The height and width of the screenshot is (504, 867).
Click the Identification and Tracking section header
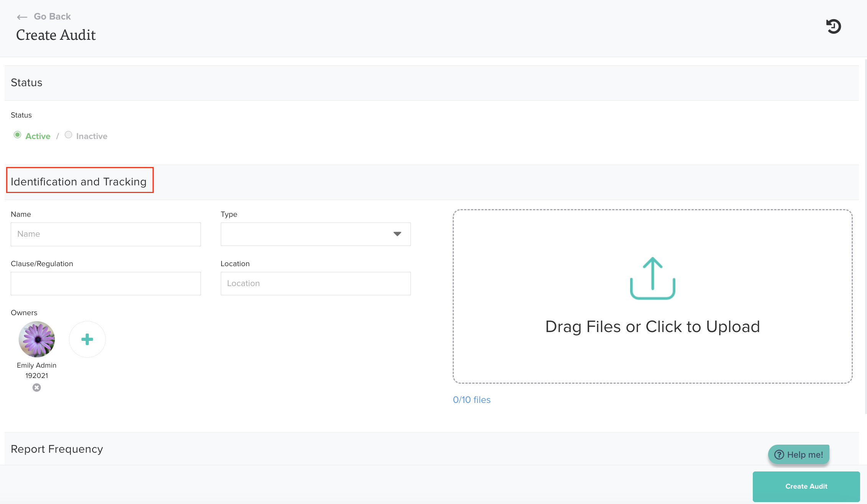79,182
